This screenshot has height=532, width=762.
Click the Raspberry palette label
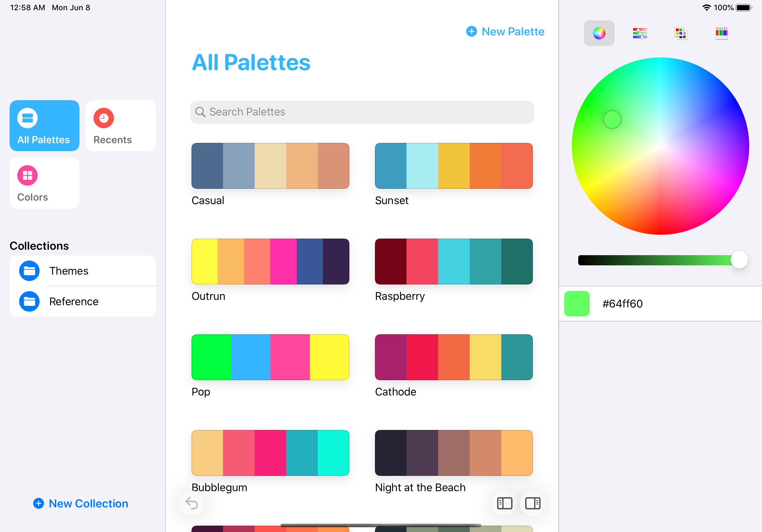click(x=400, y=296)
